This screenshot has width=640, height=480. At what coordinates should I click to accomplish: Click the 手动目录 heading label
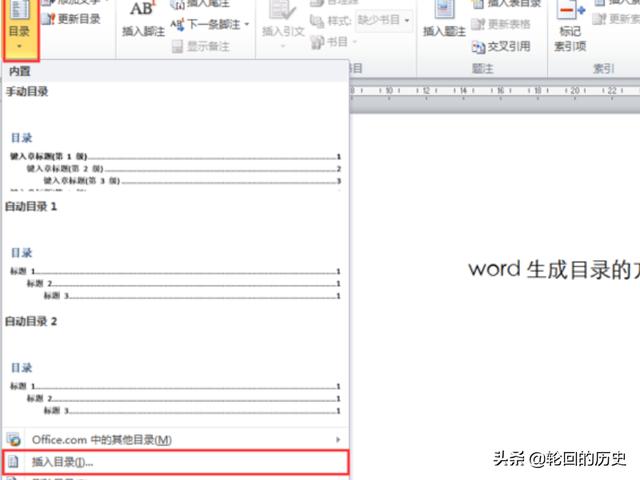point(27,91)
